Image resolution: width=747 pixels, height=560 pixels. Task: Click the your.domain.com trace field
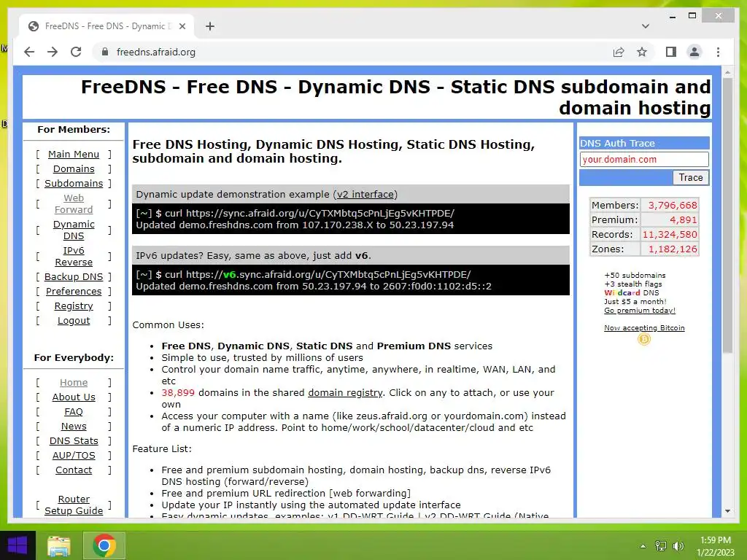click(644, 160)
